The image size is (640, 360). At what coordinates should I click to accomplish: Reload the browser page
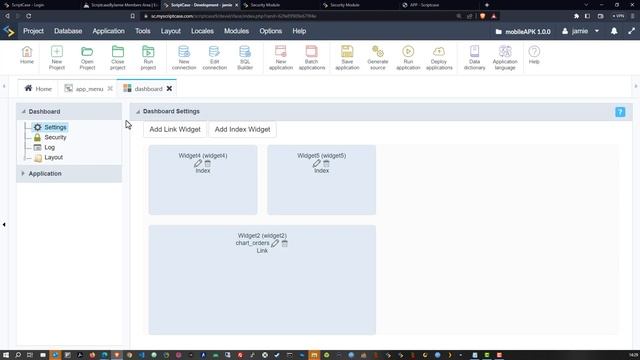click(x=29, y=16)
